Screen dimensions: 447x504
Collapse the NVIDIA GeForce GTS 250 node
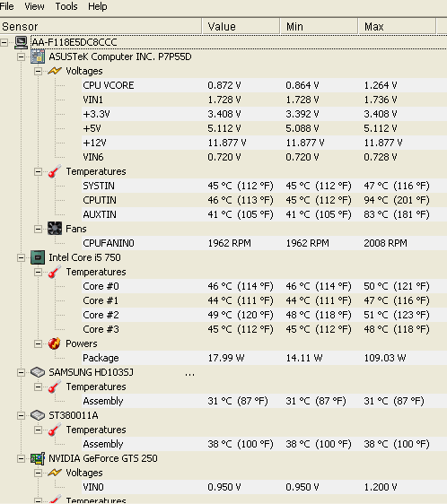point(21,458)
